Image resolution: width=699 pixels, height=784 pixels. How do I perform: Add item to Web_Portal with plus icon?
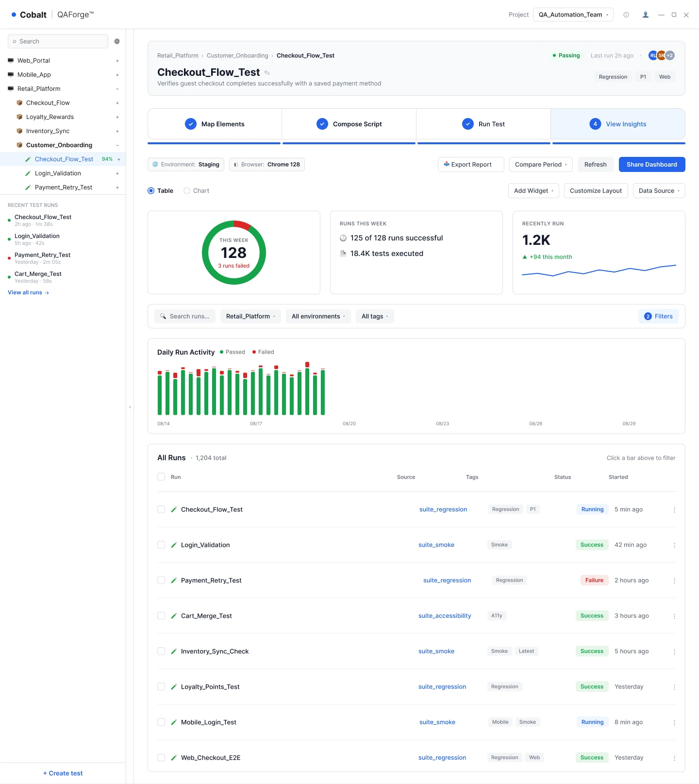pyautogui.click(x=117, y=61)
